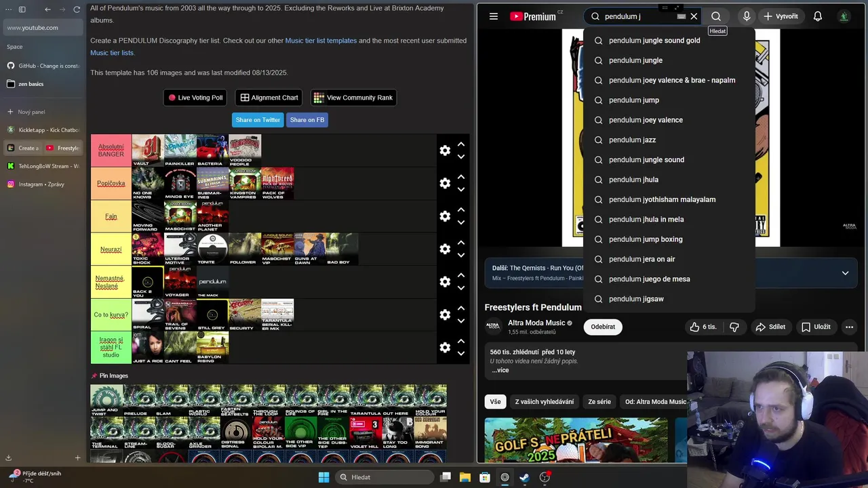Expand description with ...více
This screenshot has width=868, height=488.
click(x=500, y=370)
